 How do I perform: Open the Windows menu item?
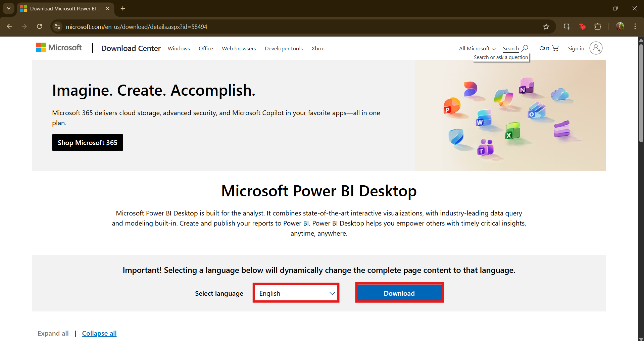179,49
